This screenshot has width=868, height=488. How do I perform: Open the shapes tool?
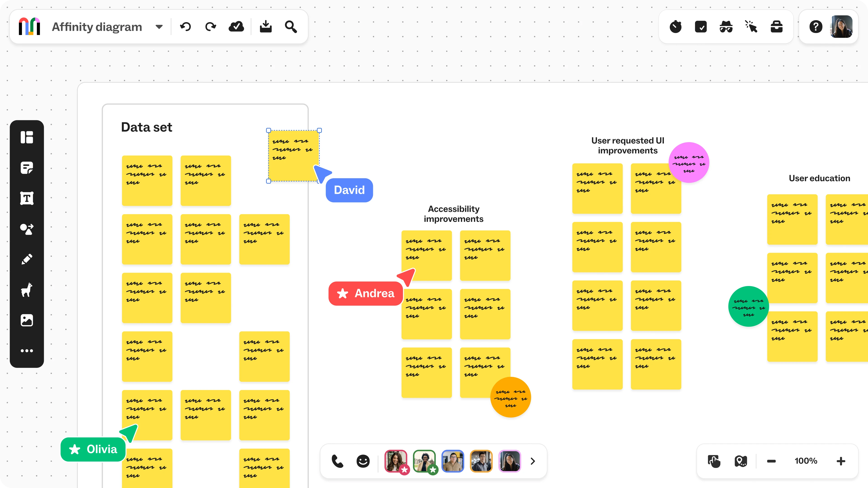coord(27,229)
